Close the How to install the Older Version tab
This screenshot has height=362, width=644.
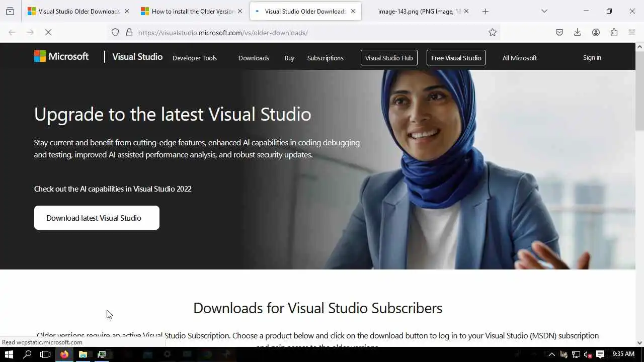(239, 11)
